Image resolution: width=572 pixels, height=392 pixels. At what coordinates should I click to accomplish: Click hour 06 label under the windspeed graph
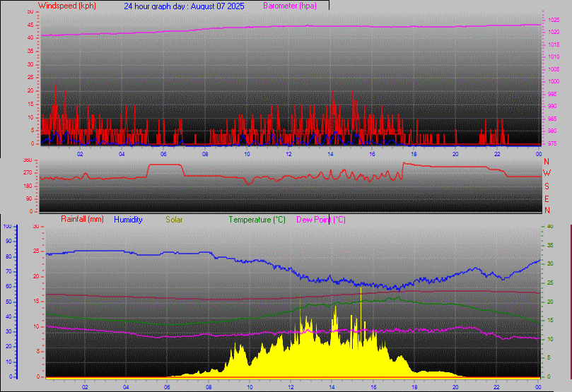click(x=163, y=154)
